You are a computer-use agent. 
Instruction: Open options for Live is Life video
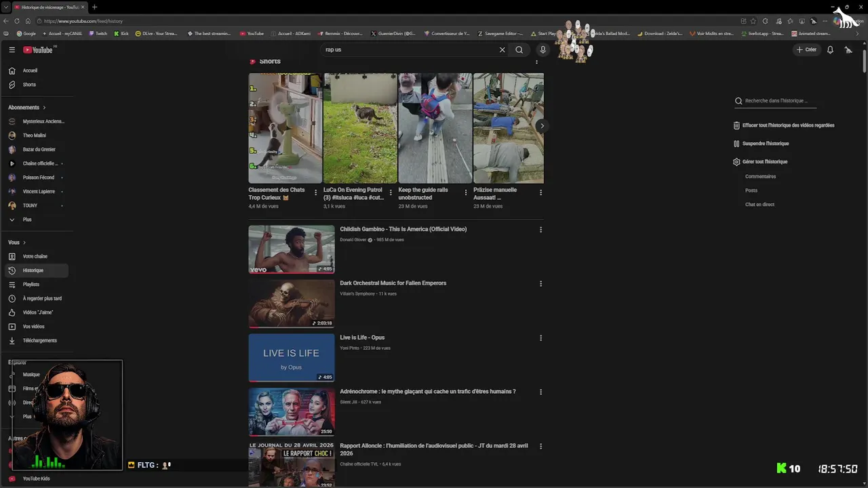coord(540,338)
